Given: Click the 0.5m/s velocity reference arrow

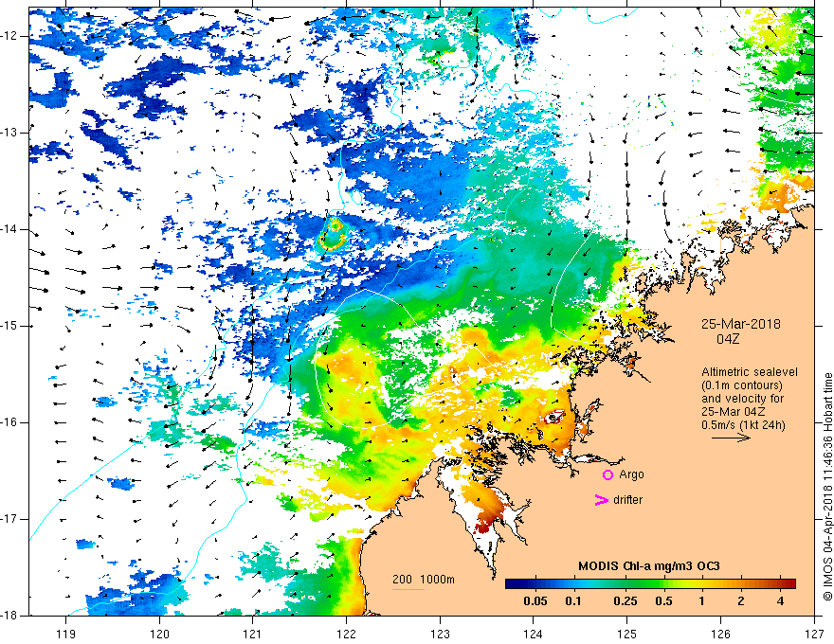Looking at the screenshot, I should point(731,438).
